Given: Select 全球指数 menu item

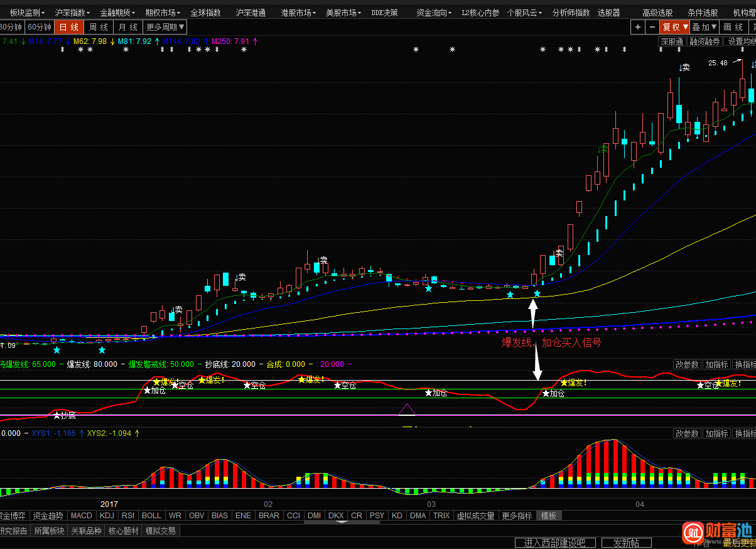Looking at the screenshot, I should (205, 13).
